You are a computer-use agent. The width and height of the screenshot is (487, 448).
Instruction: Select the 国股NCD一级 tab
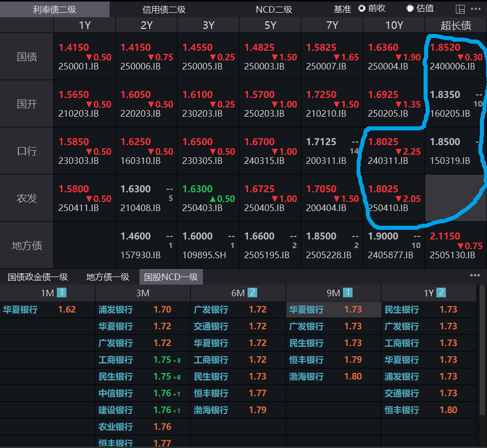171,277
